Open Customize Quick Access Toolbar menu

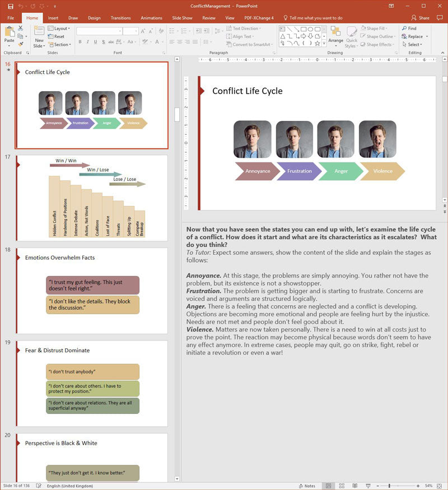tap(55, 6)
